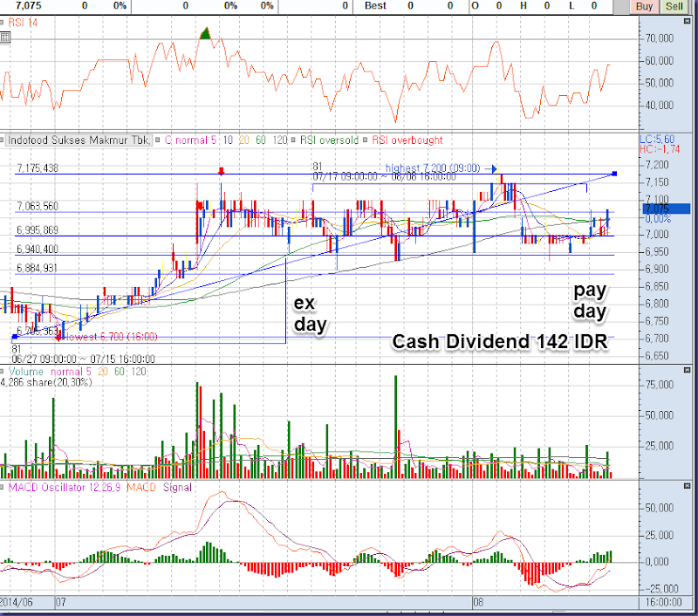
Task: Select the 7,063.560 level label
Action: [x=38, y=206]
